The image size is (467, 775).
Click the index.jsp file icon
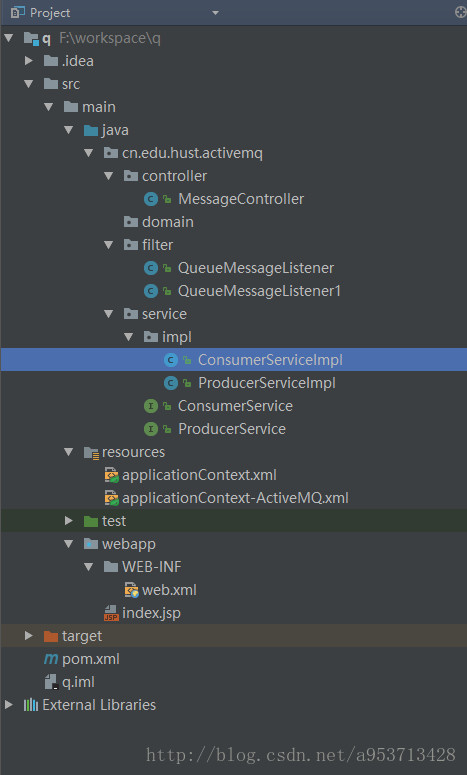coord(111,613)
